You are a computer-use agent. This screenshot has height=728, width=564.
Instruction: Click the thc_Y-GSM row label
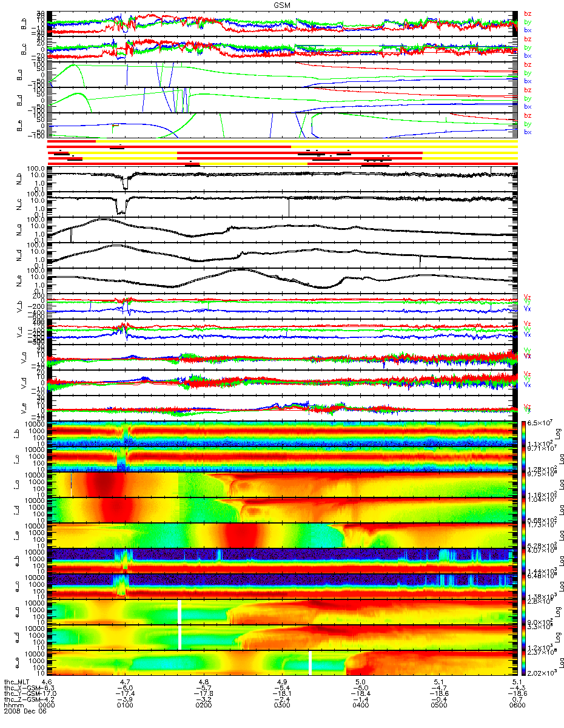[x=21, y=695]
